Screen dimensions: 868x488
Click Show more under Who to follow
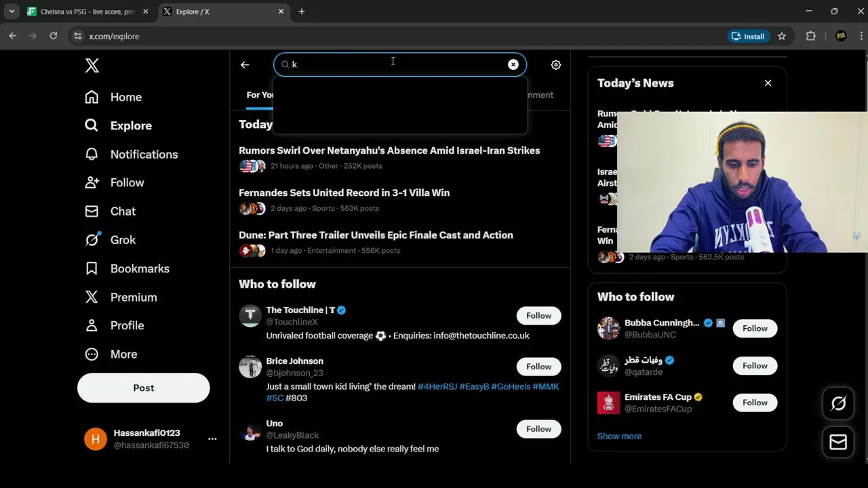pos(619,436)
